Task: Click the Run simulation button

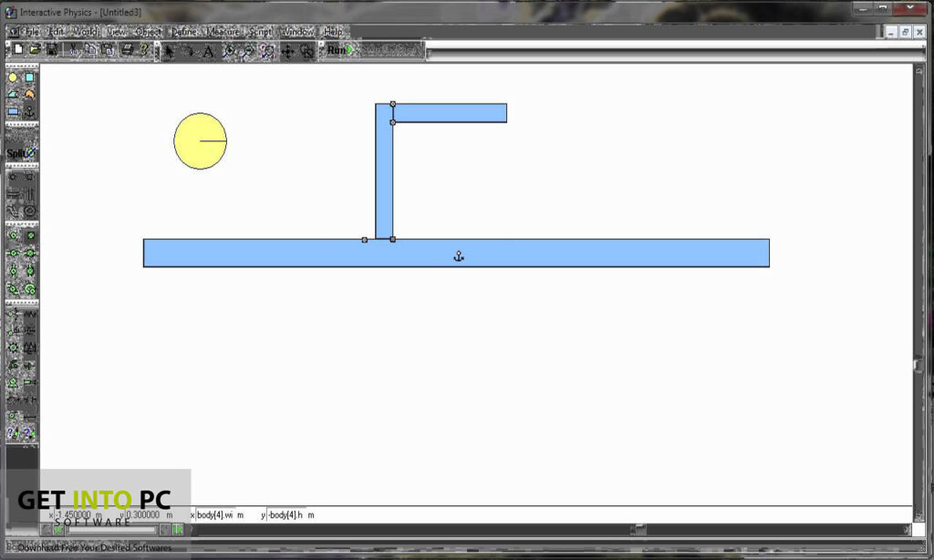Action: tap(340, 50)
